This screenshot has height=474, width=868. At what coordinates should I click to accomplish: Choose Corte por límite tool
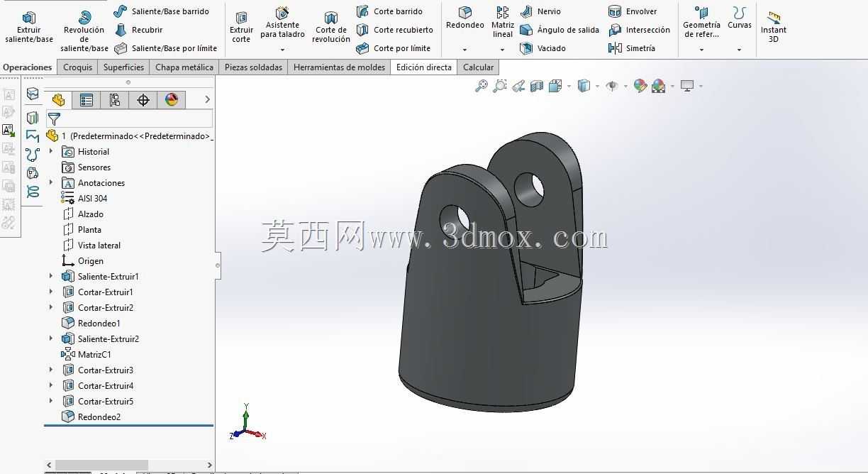point(393,48)
